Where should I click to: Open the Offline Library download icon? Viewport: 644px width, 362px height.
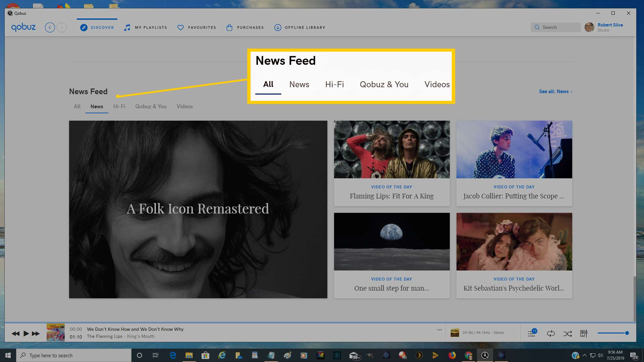coord(277,27)
